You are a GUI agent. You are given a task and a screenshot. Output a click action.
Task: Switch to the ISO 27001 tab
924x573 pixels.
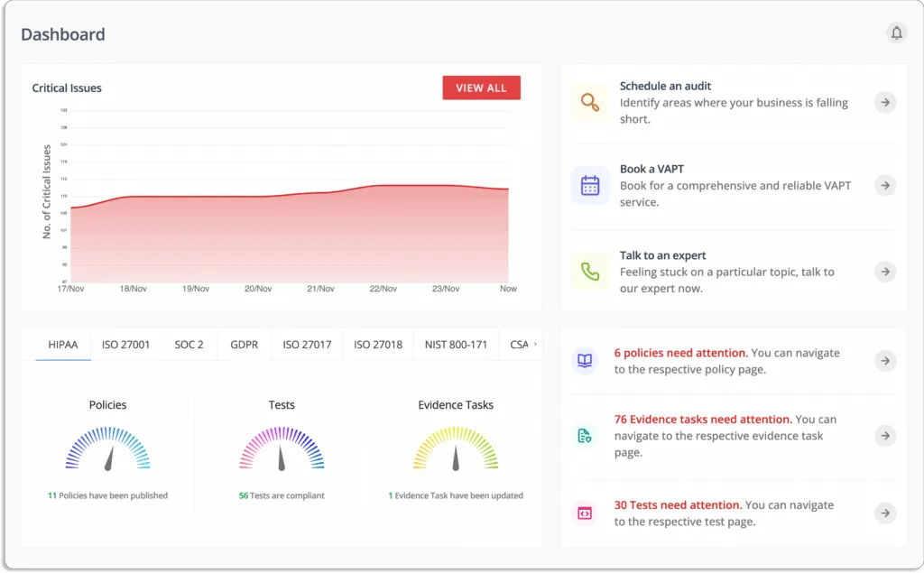pyautogui.click(x=125, y=344)
